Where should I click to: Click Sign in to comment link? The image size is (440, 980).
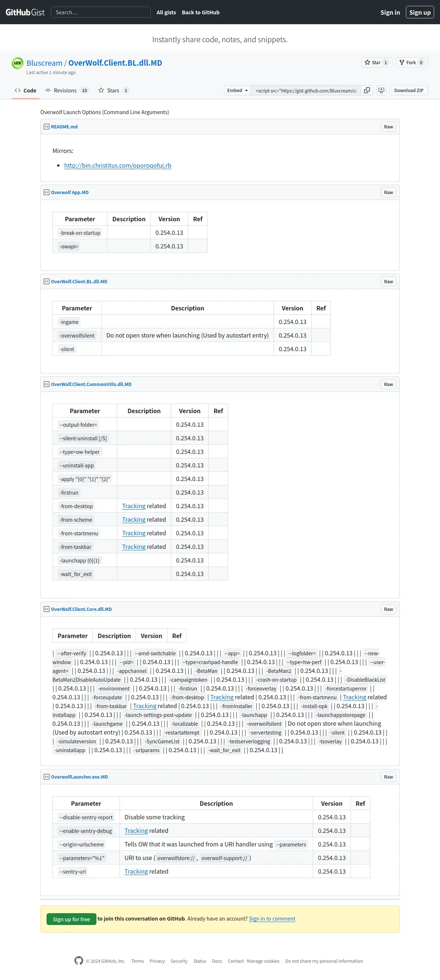pyautogui.click(x=272, y=919)
